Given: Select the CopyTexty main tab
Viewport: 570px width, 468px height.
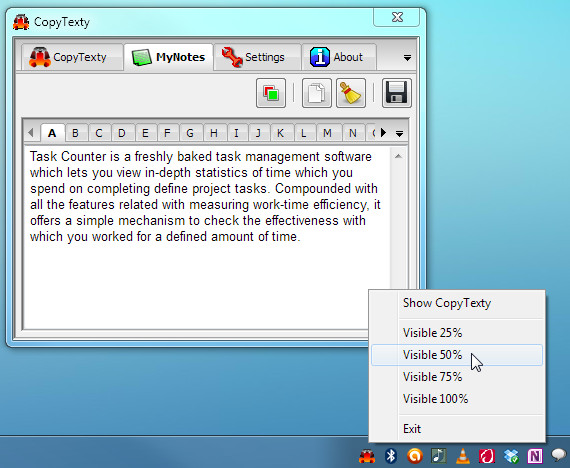Looking at the screenshot, I should (x=72, y=57).
